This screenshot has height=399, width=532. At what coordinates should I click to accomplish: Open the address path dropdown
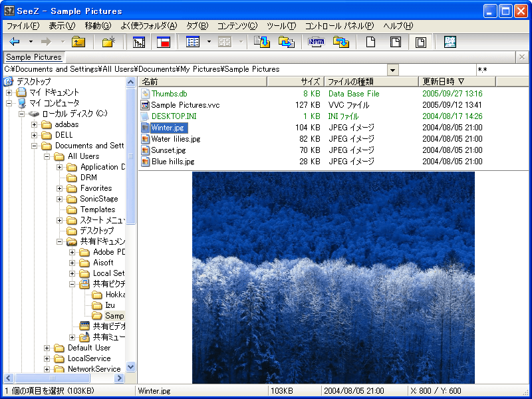[x=392, y=70]
